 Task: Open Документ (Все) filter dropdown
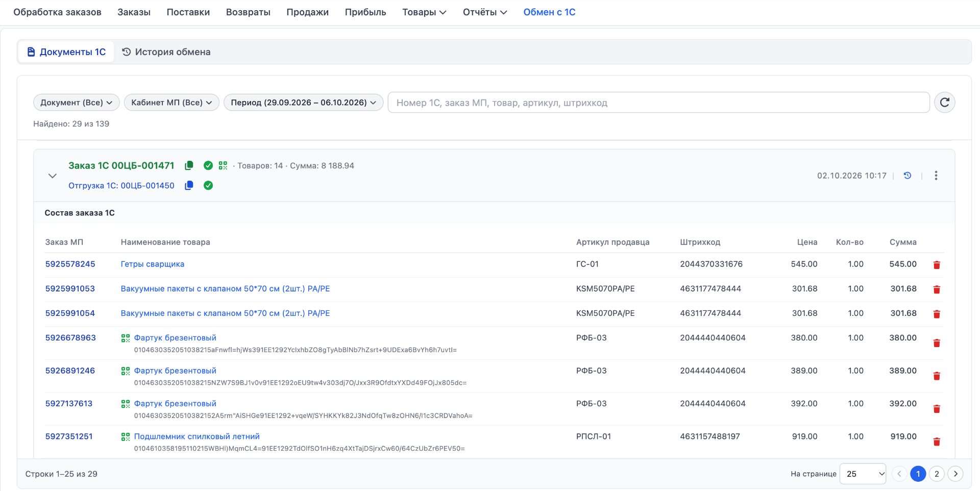click(77, 103)
